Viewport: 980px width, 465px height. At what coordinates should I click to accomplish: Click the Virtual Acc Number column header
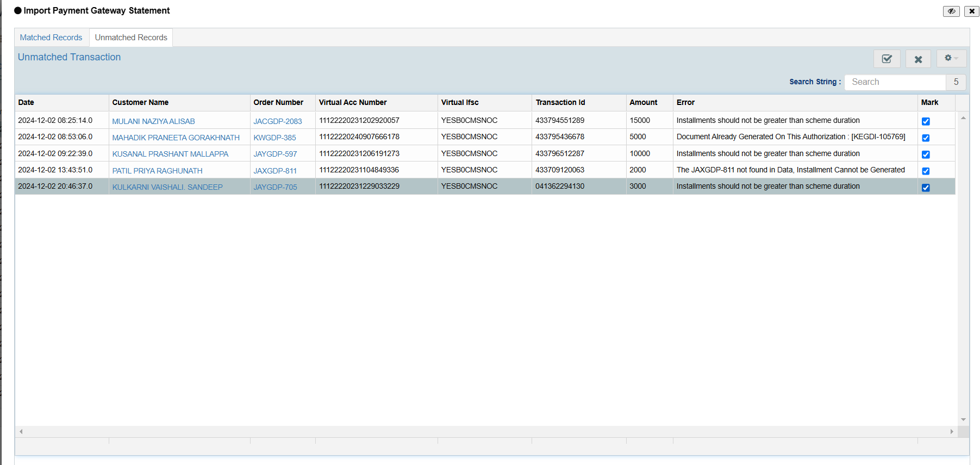(x=376, y=102)
